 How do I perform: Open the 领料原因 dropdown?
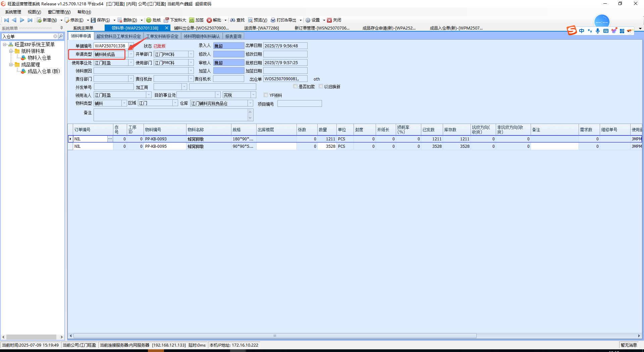coord(191,71)
